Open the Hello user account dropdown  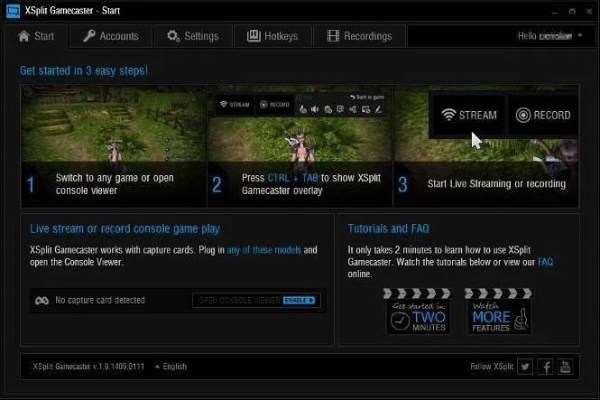(x=549, y=36)
